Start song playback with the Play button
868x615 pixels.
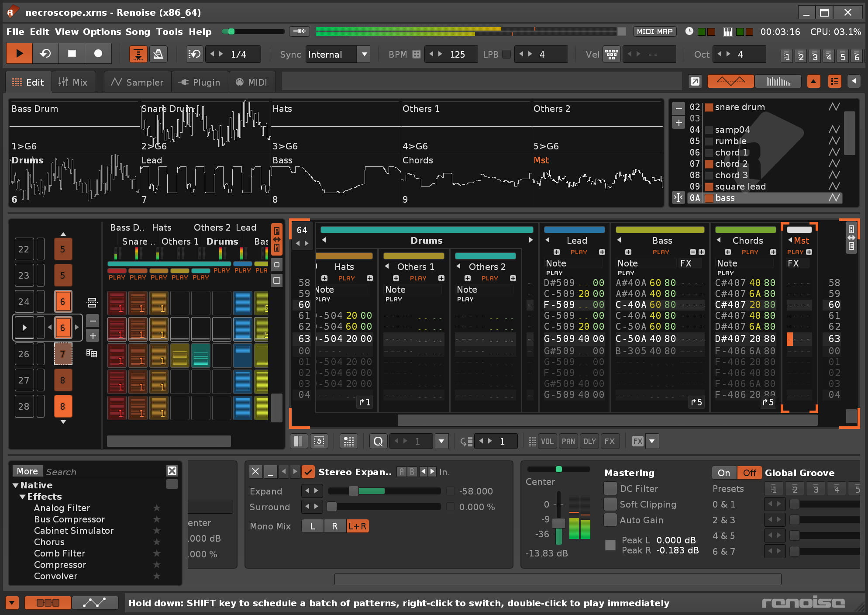[x=19, y=54]
